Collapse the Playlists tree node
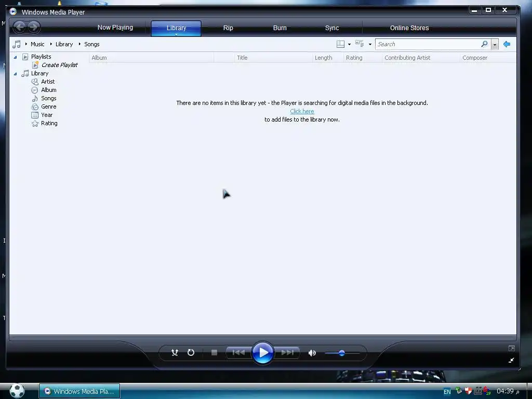 [15, 57]
